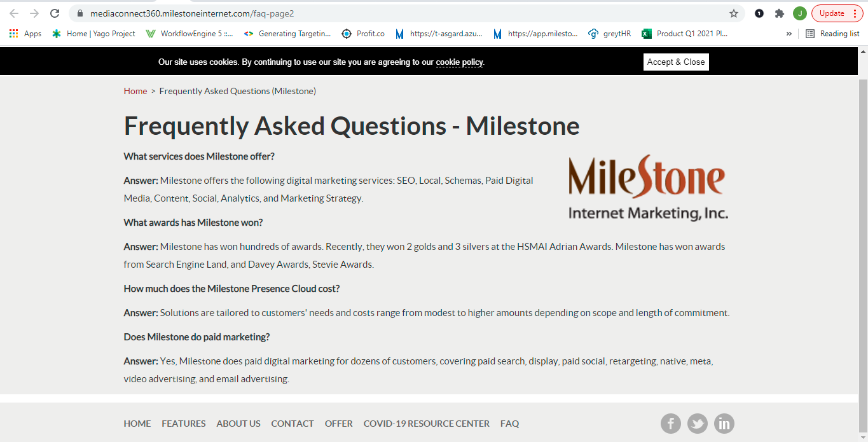
Task: Open the Twitter social icon
Action: pos(698,424)
